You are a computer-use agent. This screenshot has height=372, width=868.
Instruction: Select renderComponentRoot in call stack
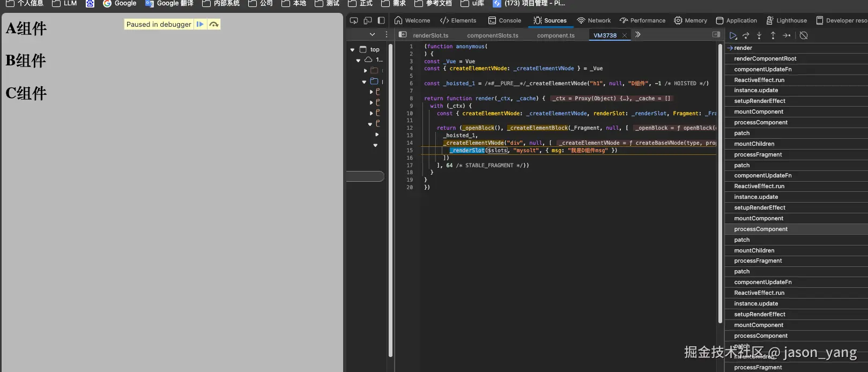point(765,58)
